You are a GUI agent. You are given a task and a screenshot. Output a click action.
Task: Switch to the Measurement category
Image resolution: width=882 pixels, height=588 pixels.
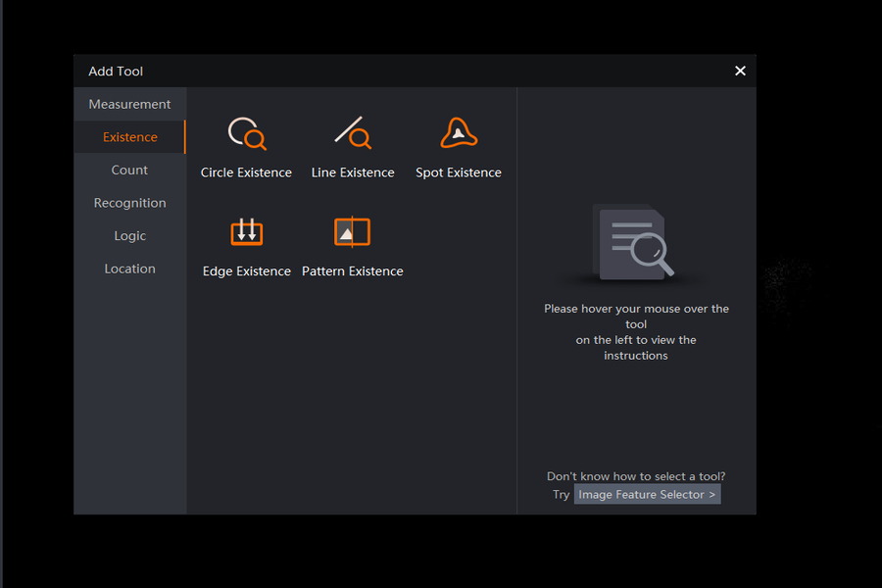130,104
